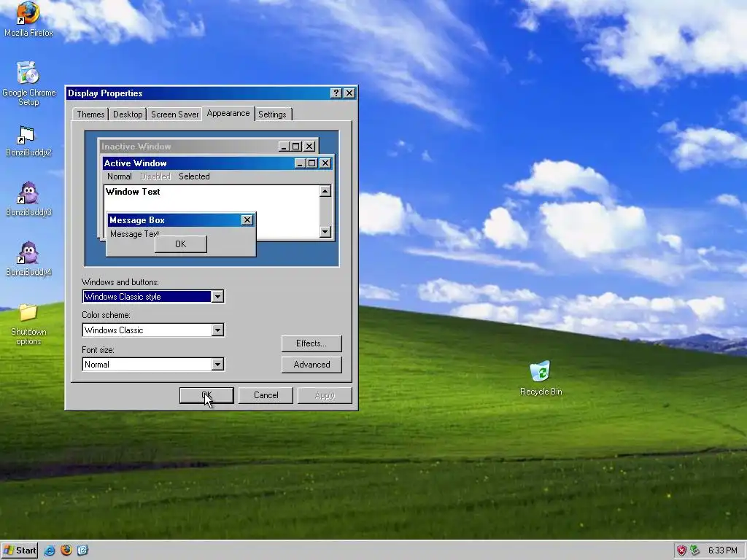Close the Display Properties dialog
Viewport: 747px width, 560px height.
point(349,93)
